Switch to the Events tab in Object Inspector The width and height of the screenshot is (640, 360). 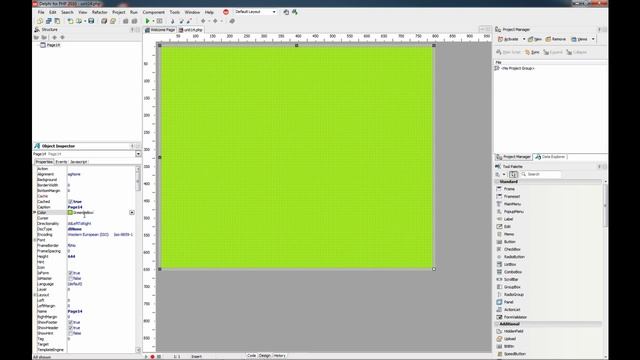click(61, 162)
